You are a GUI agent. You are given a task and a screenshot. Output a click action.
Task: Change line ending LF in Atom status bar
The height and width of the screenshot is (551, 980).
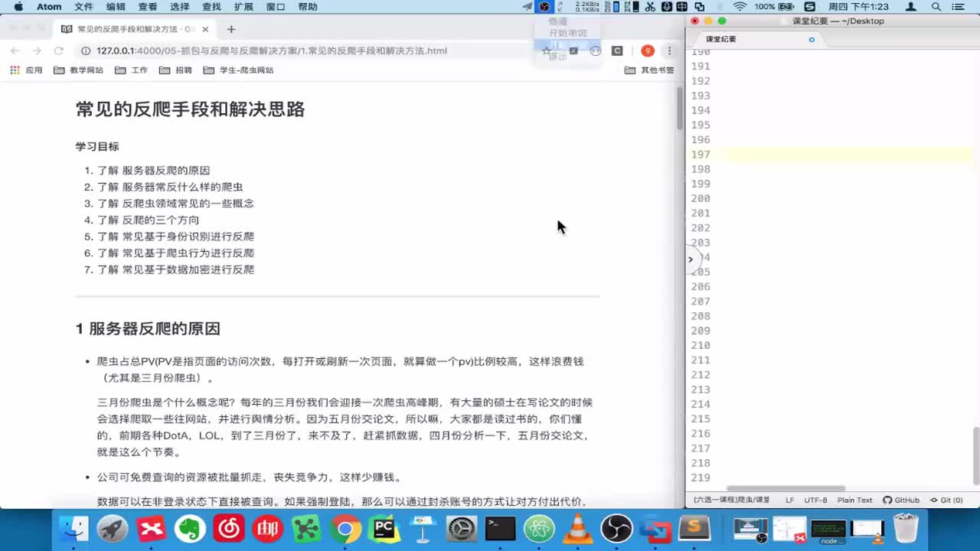[x=789, y=500]
